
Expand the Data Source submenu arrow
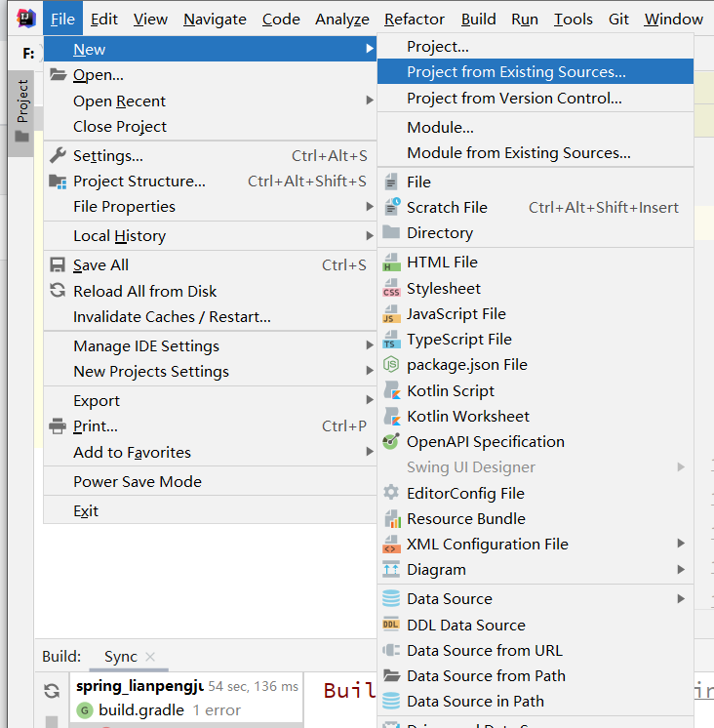click(x=681, y=599)
